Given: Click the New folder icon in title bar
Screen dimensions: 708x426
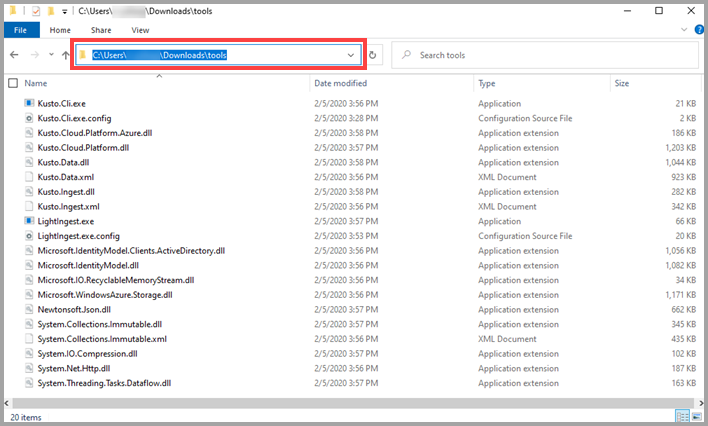Looking at the screenshot, I should pos(51,10).
